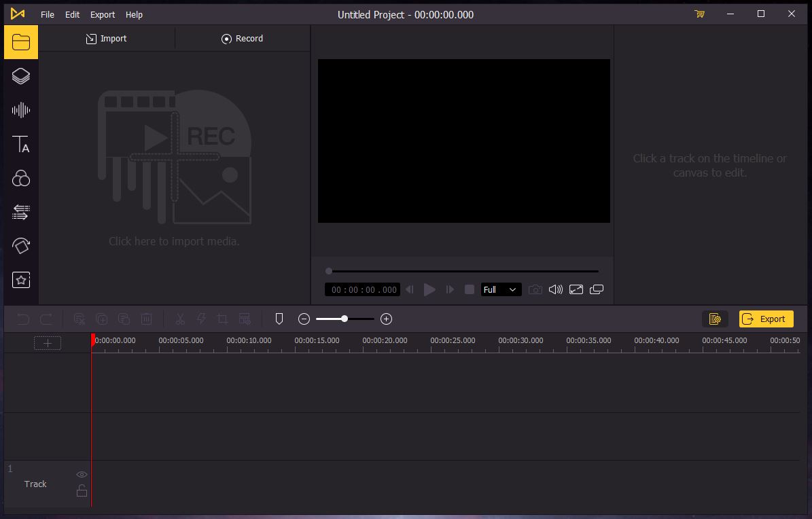This screenshot has width=812, height=519.
Task: Click the zoom in timeline plus icon
Action: pyautogui.click(x=386, y=319)
